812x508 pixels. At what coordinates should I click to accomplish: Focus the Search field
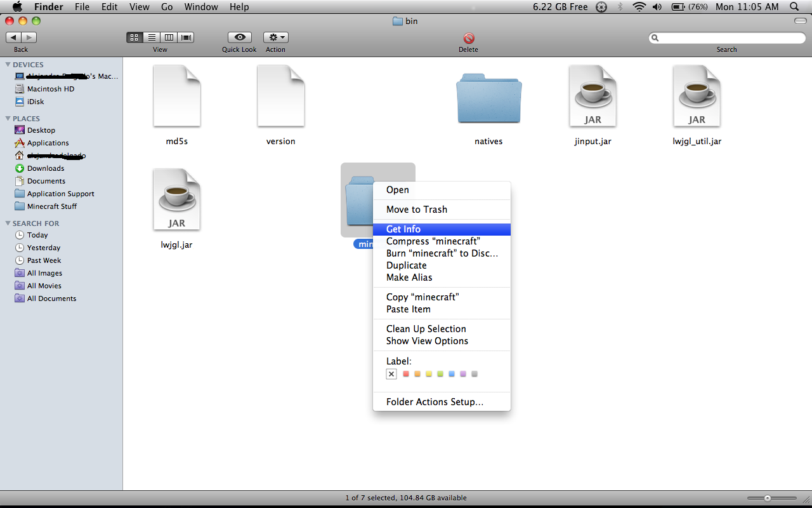click(x=727, y=38)
